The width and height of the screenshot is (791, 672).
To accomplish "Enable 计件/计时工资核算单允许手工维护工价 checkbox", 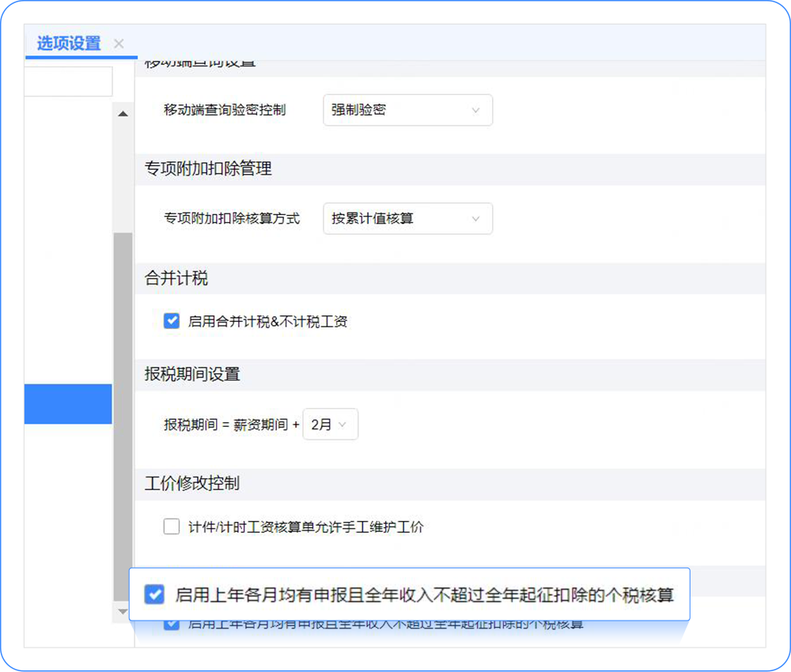I will [x=172, y=527].
